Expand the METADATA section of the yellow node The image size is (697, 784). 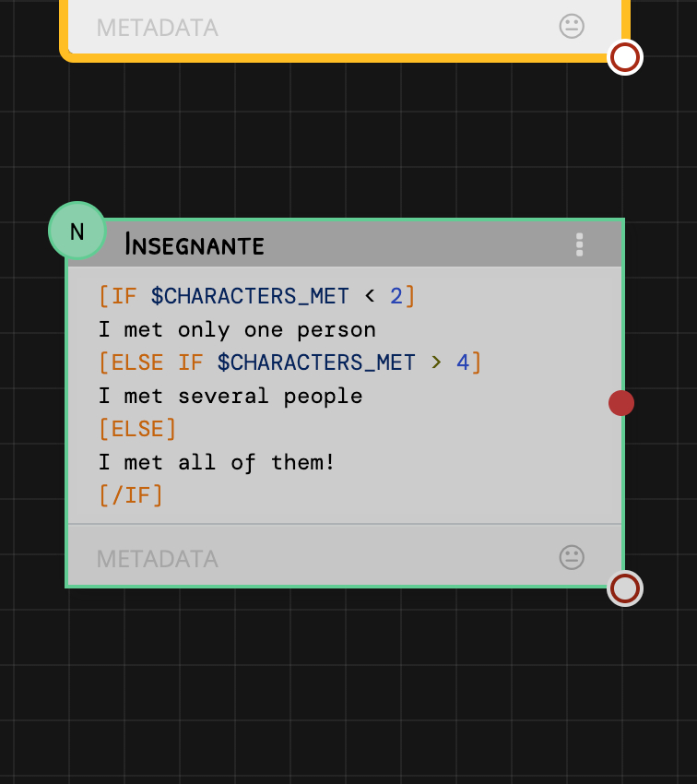tap(158, 28)
